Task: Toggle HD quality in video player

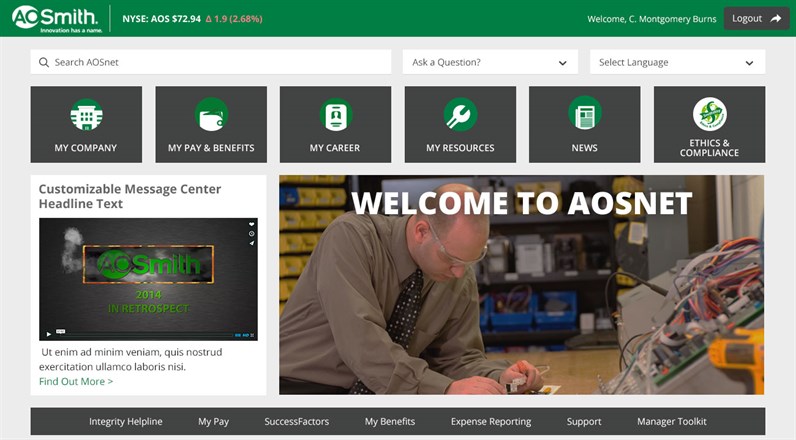Action: pyautogui.click(x=246, y=335)
